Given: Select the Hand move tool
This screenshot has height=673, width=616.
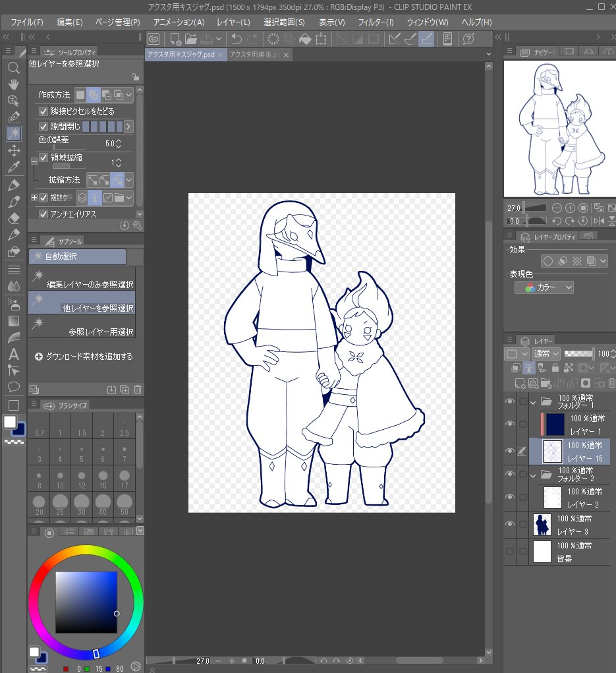Looking at the screenshot, I should tap(13, 84).
